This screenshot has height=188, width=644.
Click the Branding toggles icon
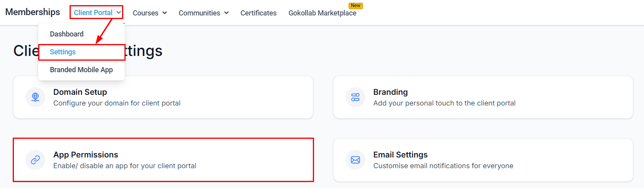[x=355, y=97]
